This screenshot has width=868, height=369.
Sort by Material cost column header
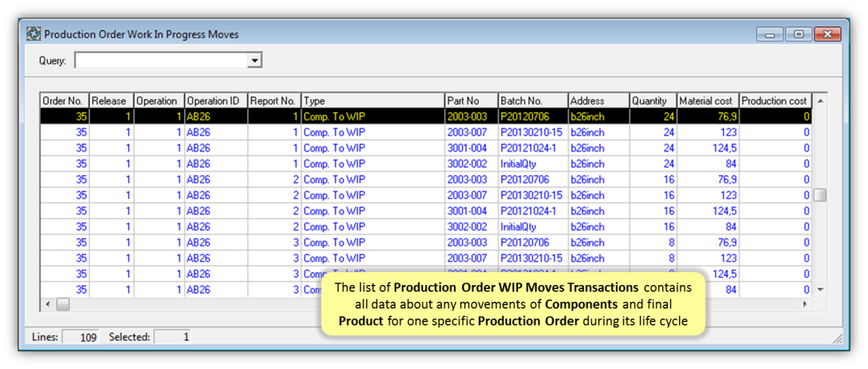(x=706, y=101)
